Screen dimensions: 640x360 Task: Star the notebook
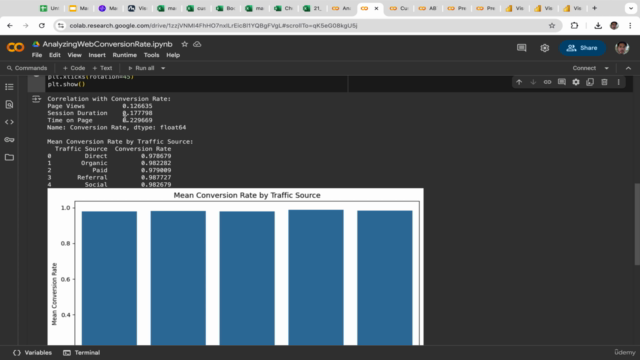(184, 44)
